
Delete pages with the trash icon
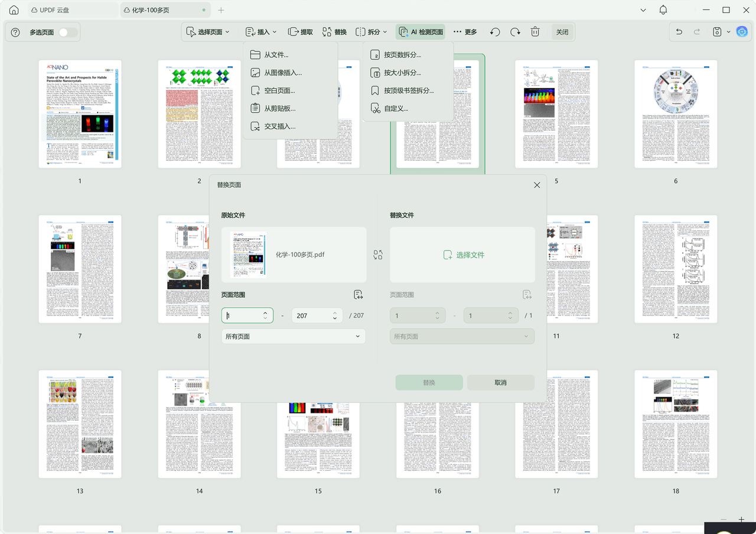535,32
